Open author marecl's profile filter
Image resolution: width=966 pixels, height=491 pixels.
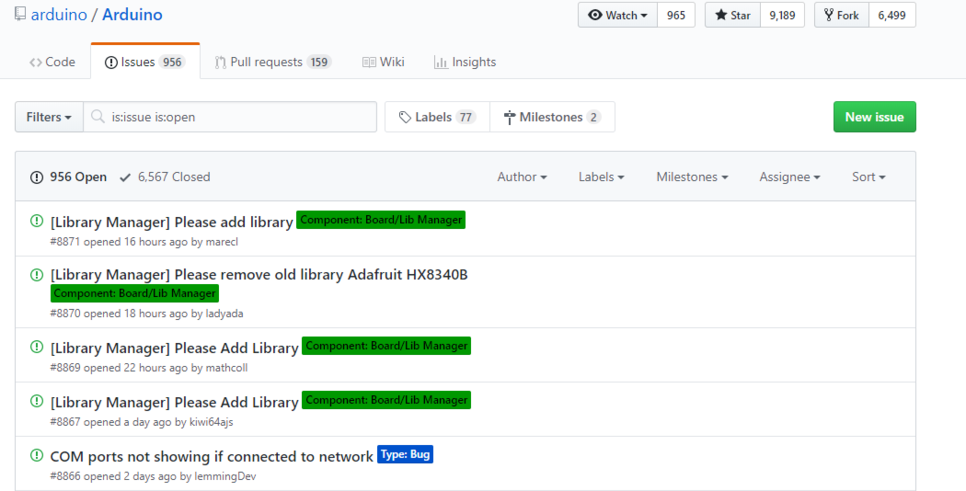point(222,242)
